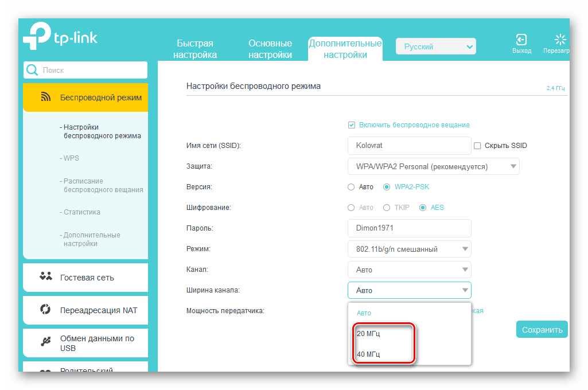
Task: Click the search magnifier icon
Action: [32, 70]
